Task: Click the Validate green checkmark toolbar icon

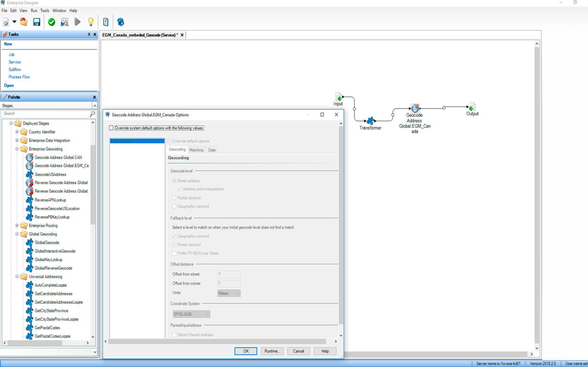Action: pyautogui.click(x=51, y=22)
